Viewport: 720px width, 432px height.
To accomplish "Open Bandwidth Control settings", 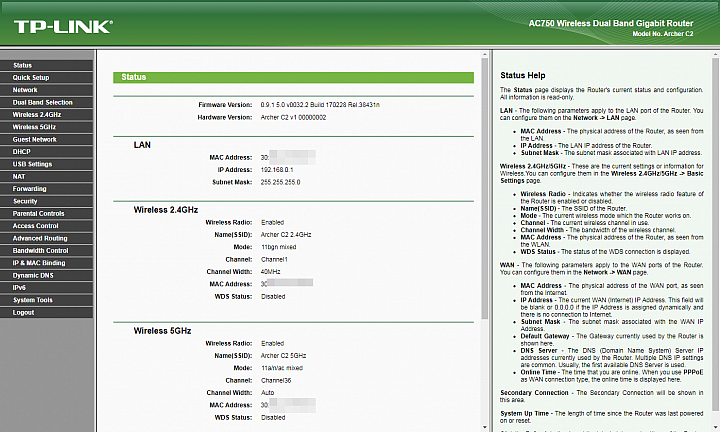I will point(46,251).
